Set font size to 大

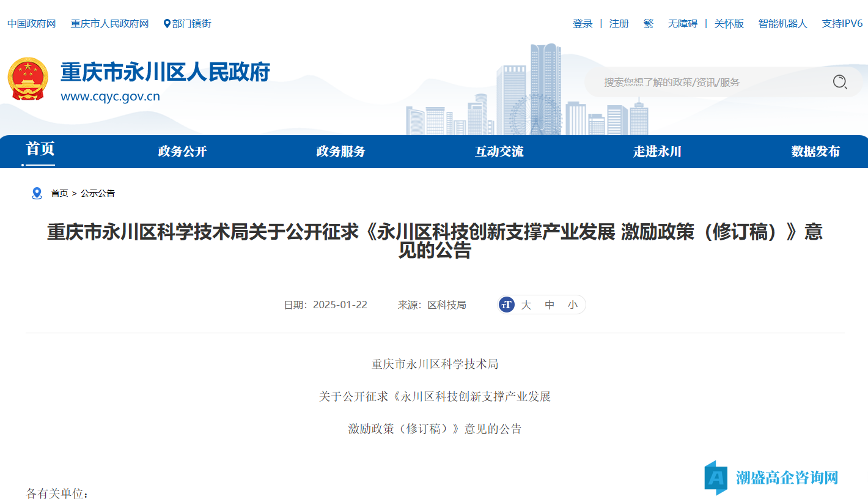[x=526, y=305]
